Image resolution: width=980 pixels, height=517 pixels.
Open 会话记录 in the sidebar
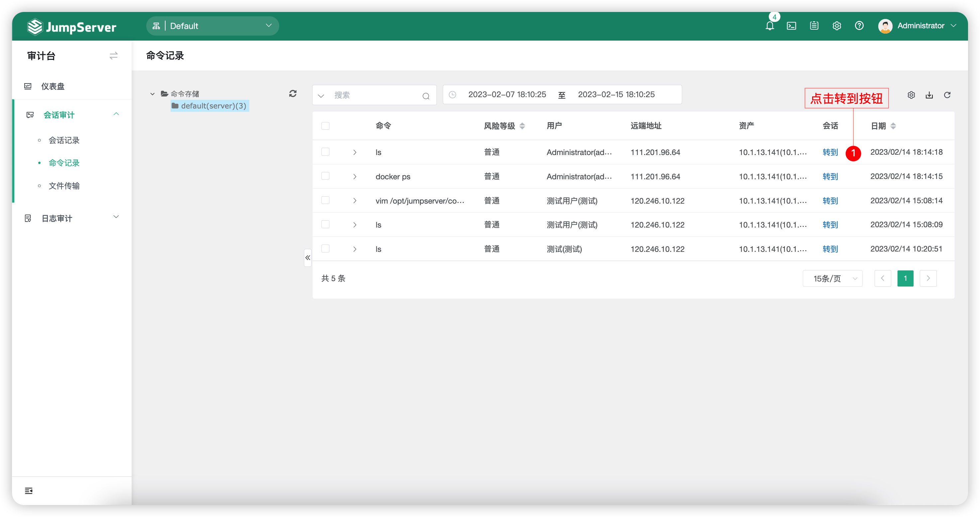coord(64,140)
